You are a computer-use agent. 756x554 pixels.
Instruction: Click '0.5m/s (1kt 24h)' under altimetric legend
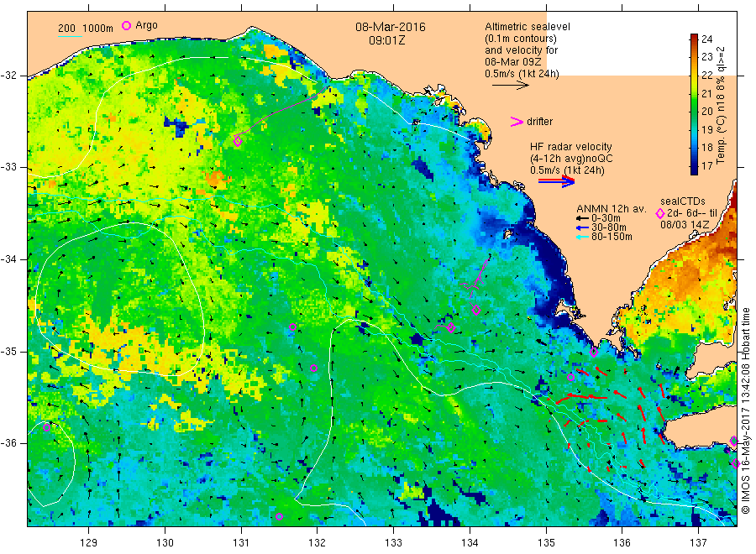tap(522, 74)
